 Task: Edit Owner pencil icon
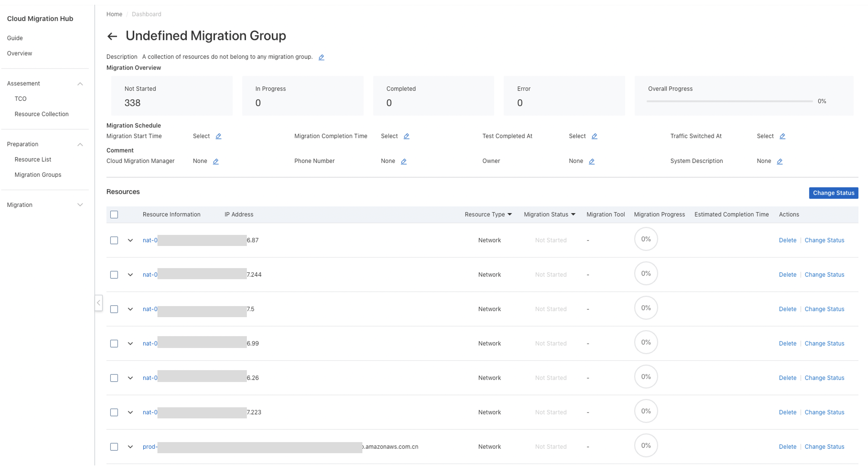[x=591, y=161]
